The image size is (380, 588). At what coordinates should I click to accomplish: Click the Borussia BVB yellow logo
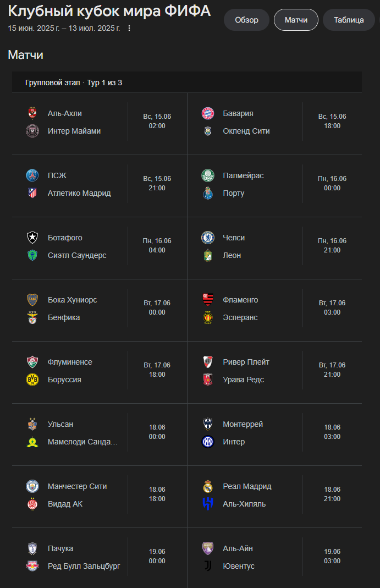(32, 380)
